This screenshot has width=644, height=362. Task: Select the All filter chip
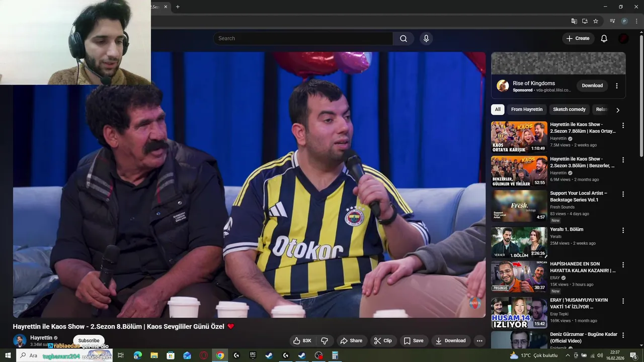tap(498, 109)
